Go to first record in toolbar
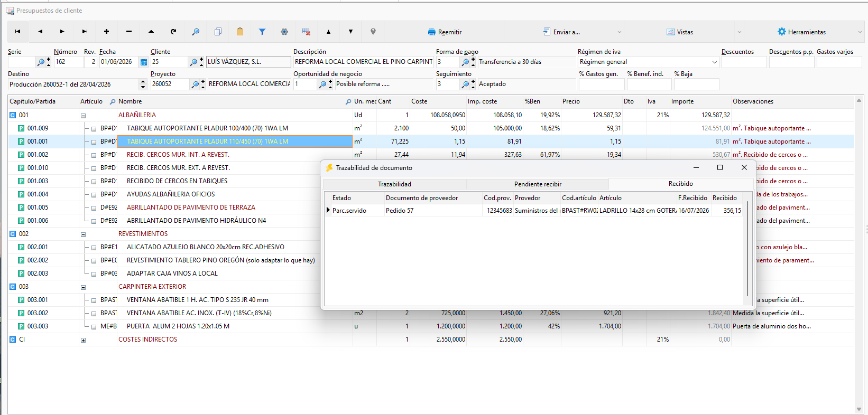The image size is (868, 415). [17, 32]
